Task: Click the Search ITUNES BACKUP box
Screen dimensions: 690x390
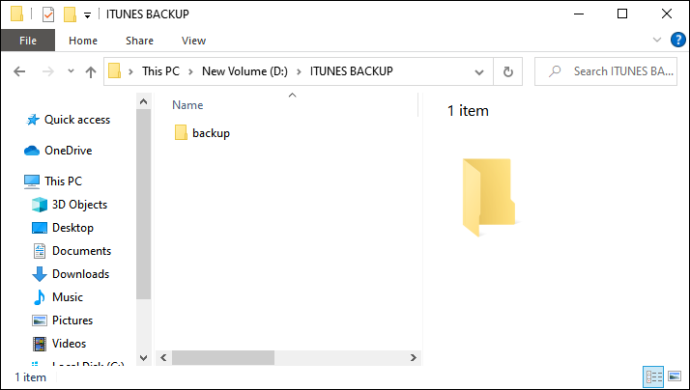Action: coord(606,71)
